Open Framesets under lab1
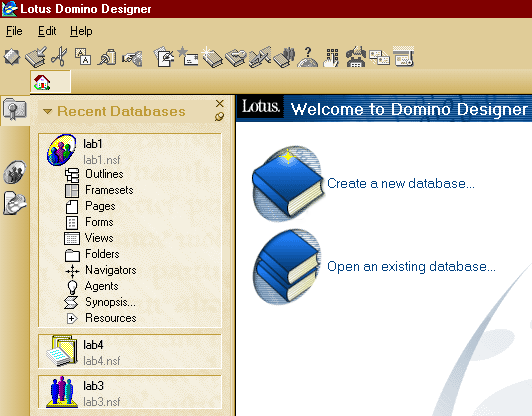This screenshot has height=416, width=532. tap(109, 190)
